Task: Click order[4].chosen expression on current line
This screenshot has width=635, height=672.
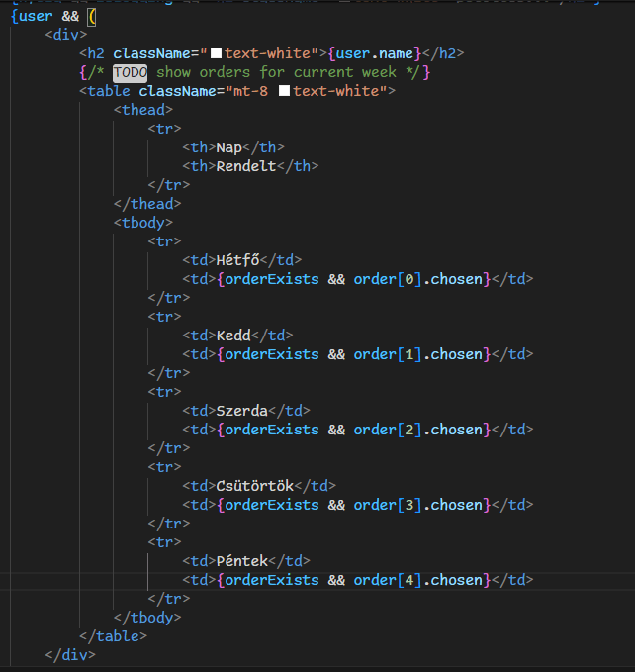Action: click(x=418, y=580)
